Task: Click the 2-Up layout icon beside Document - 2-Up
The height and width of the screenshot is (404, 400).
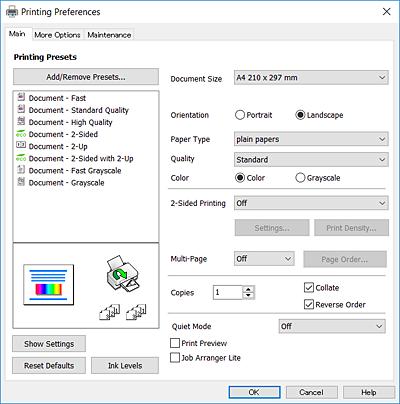Action: pyautogui.click(x=21, y=145)
